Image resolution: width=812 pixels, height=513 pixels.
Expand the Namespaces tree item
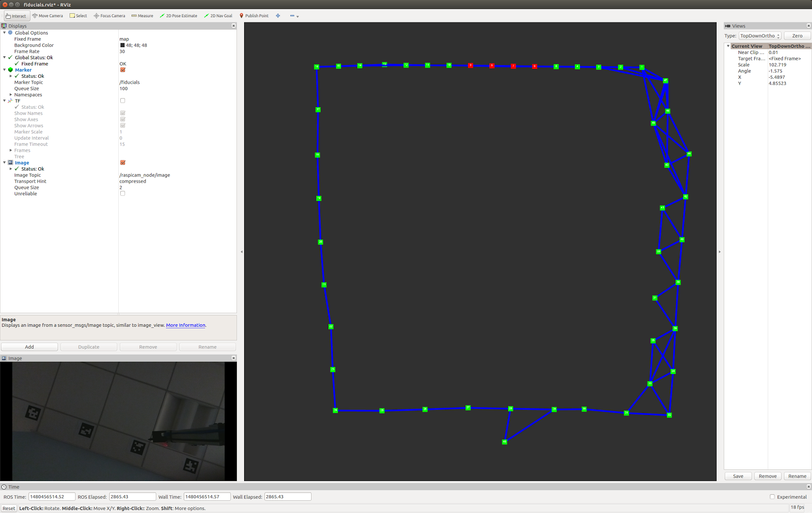(x=11, y=95)
